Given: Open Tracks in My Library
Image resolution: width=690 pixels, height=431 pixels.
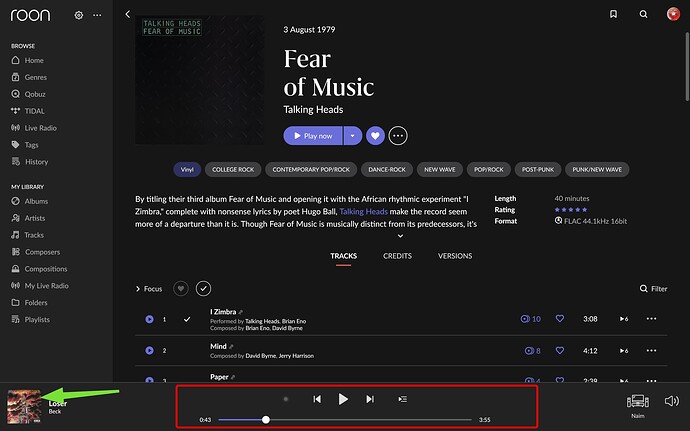Looking at the screenshot, I should coord(28,235).
